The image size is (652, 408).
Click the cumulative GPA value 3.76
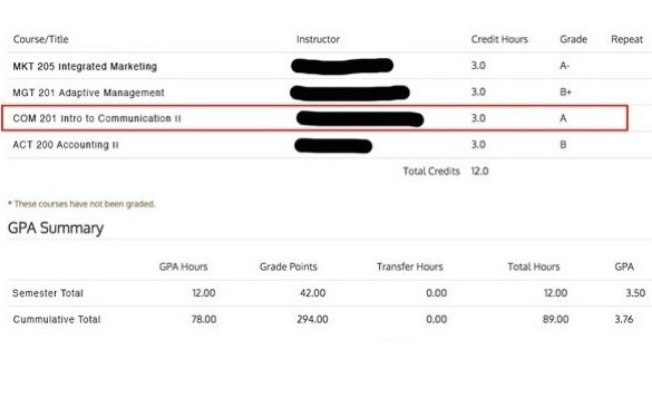(x=624, y=319)
